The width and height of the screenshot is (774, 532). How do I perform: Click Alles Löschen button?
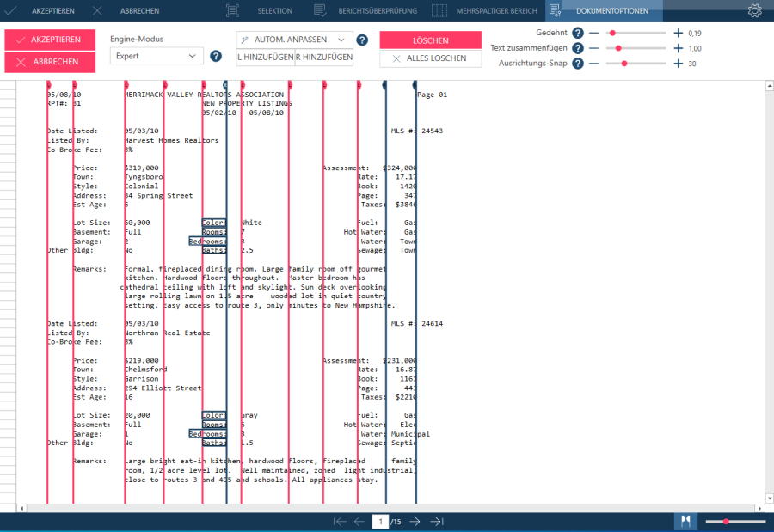431,58
